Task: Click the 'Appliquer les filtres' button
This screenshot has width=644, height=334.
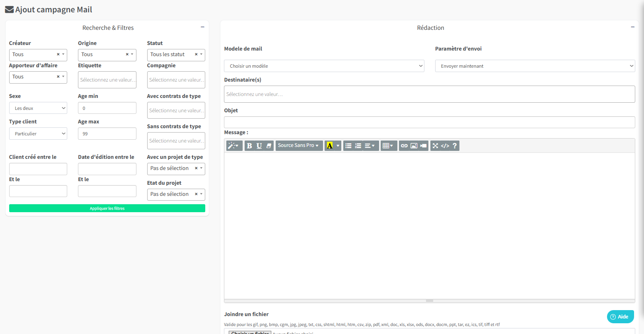Action: [x=107, y=208]
